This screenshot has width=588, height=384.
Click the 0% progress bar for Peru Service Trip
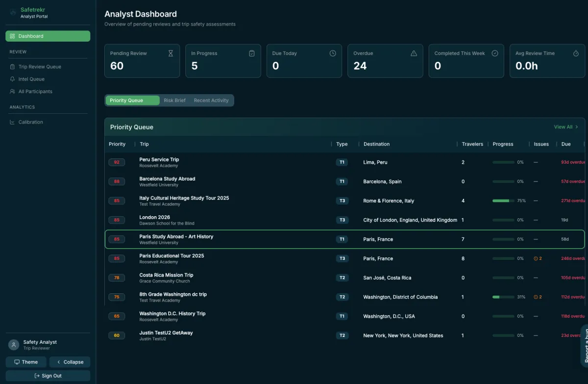click(503, 162)
